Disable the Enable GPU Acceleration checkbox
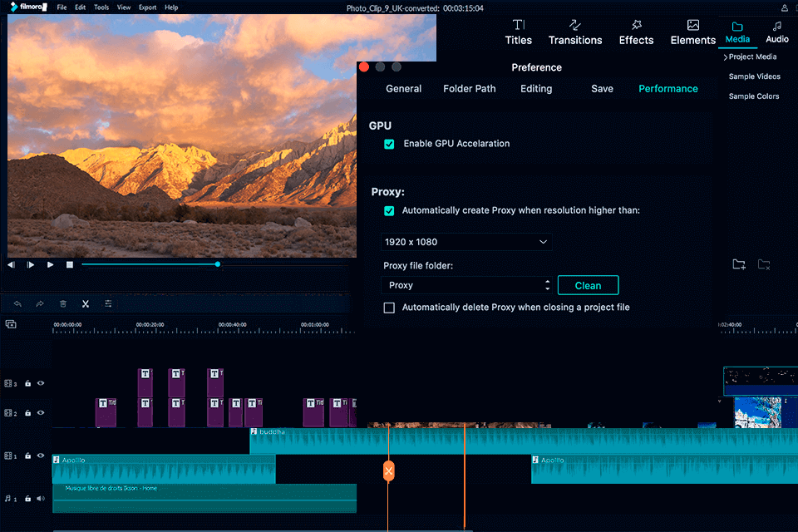This screenshot has width=798, height=532. [x=389, y=144]
